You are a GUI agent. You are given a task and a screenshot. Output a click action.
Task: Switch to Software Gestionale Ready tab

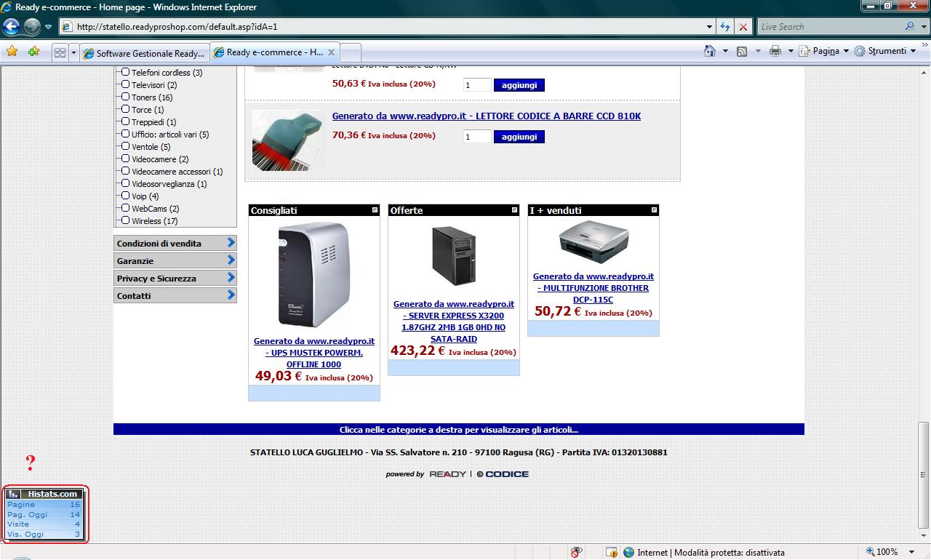pyautogui.click(x=144, y=53)
